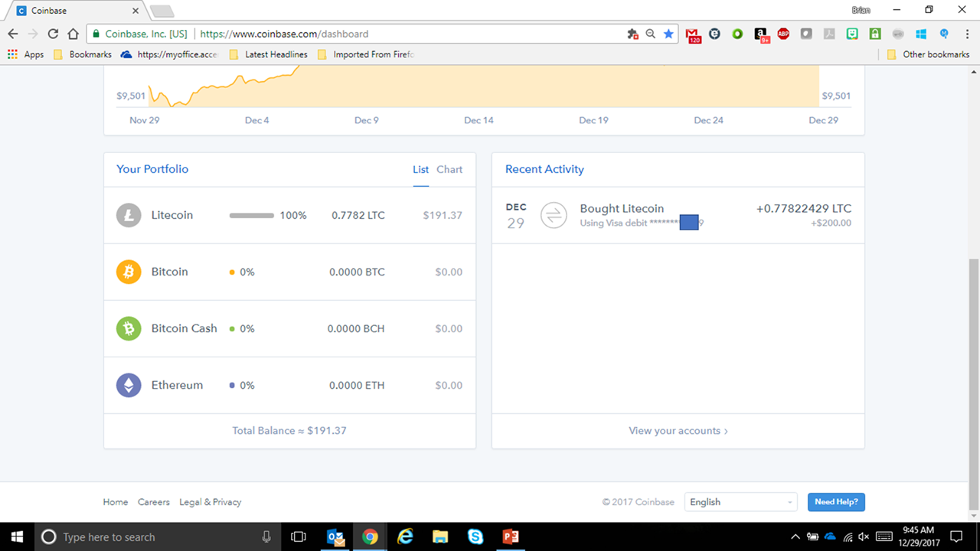Click the +0.77822429 LTC amount
This screenshot has width=980, height=551.
[x=803, y=208]
